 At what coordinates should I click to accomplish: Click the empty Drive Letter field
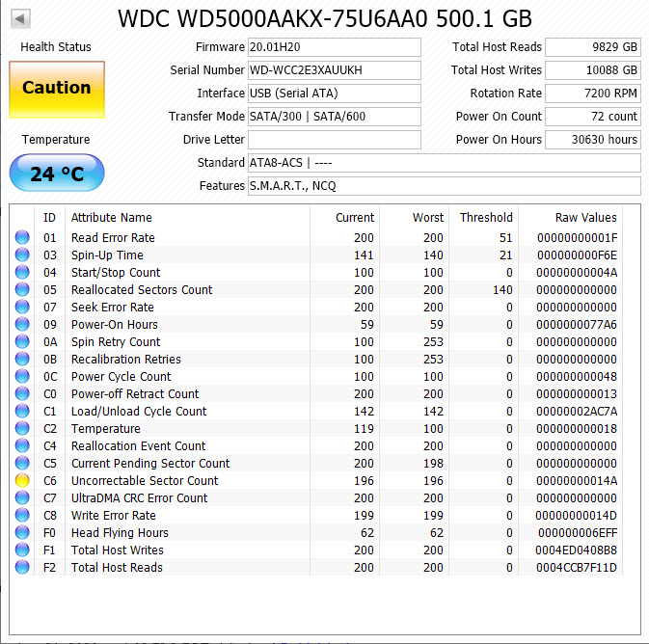(x=335, y=140)
